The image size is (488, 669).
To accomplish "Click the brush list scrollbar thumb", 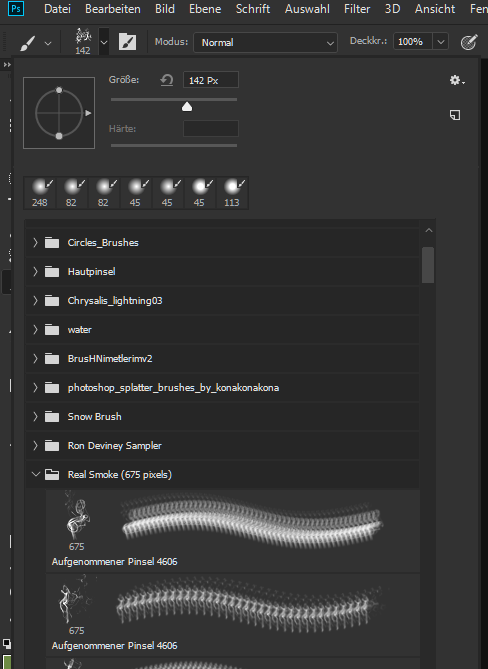I will pos(428,265).
